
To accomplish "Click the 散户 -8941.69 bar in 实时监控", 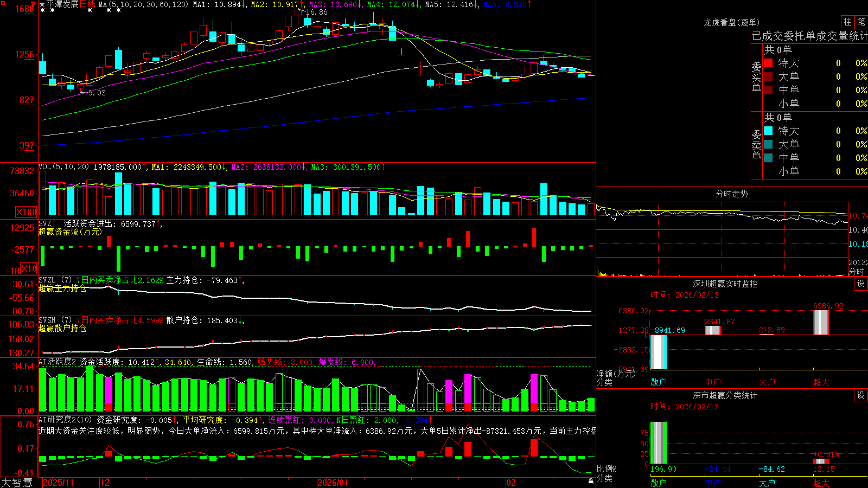I will pyautogui.click(x=659, y=352).
